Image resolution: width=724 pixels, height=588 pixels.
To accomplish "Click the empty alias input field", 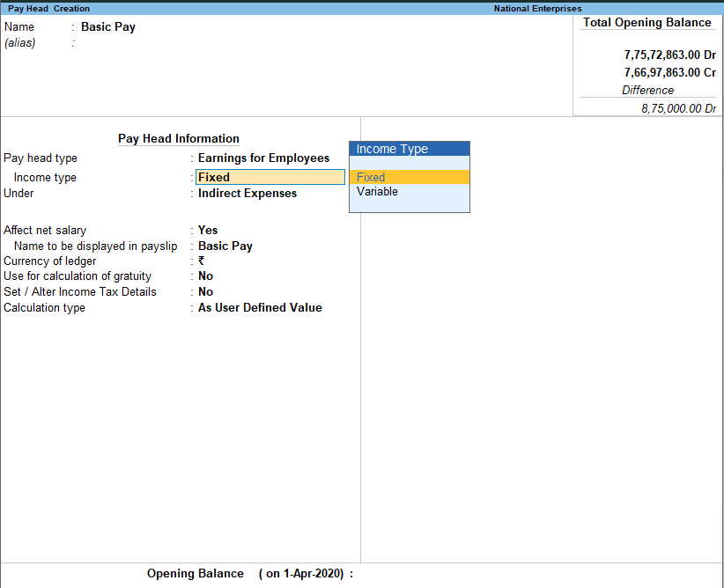I will point(132,42).
